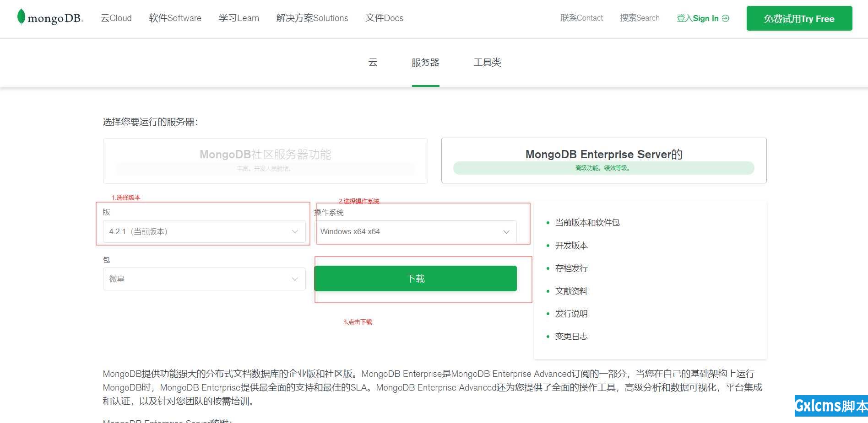
Task: Open the 软件Software menu
Action: click(x=175, y=18)
